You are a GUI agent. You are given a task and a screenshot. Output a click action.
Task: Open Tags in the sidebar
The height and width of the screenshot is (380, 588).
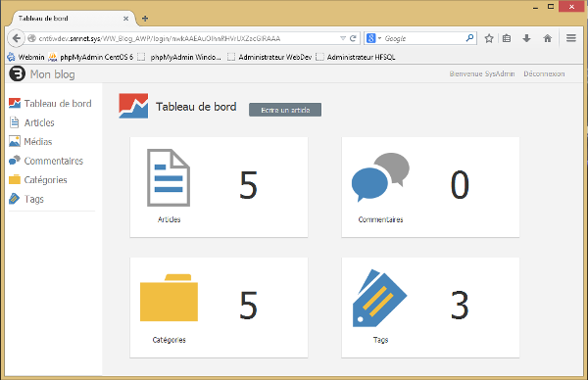(x=26, y=199)
